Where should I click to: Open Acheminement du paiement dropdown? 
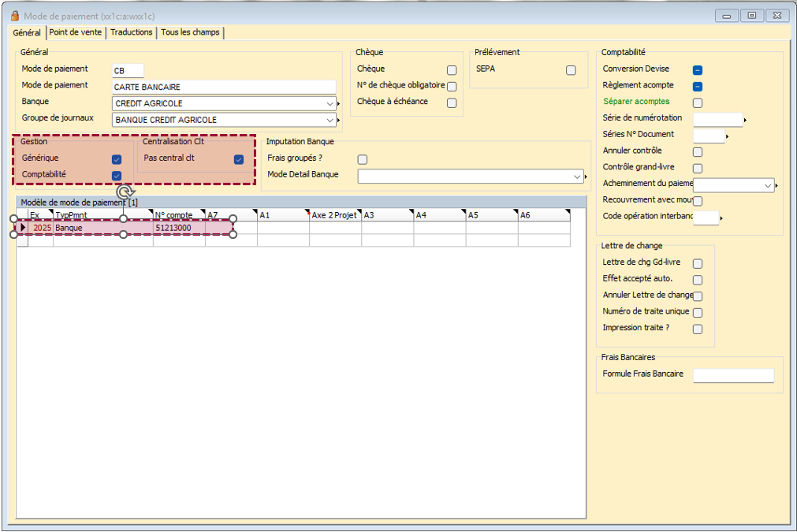[x=769, y=185]
